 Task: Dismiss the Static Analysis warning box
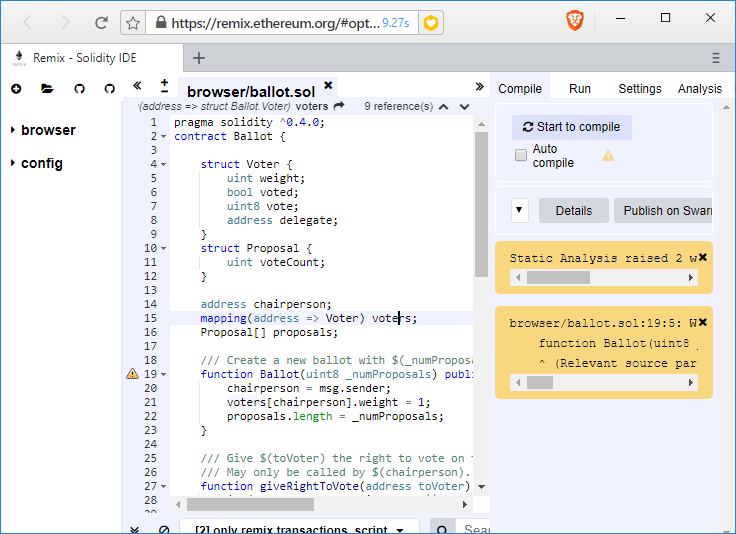click(x=703, y=257)
